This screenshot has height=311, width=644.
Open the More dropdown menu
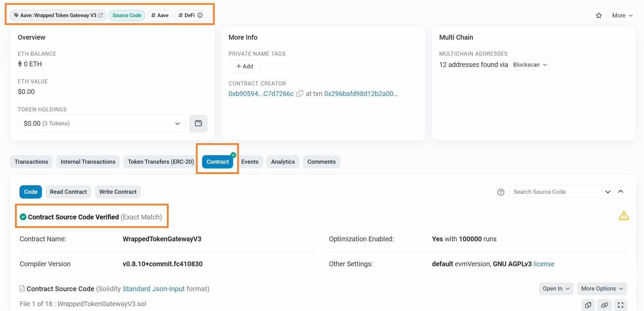pyautogui.click(x=622, y=15)
